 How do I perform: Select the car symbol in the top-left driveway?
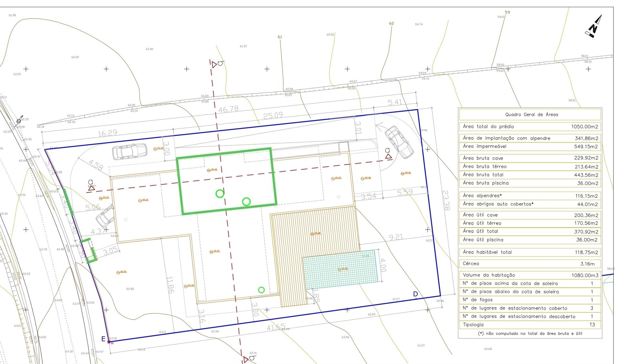pyautogui.click(x=130, y=151)
